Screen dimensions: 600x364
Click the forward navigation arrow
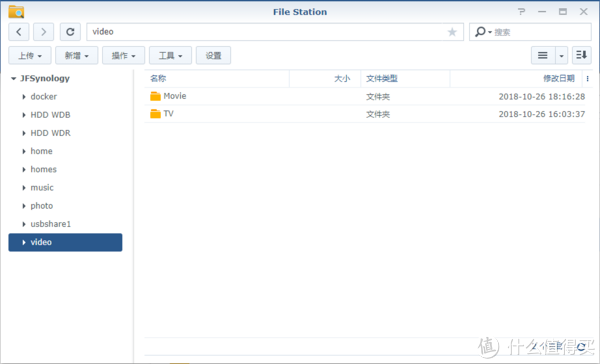point(43,32)
